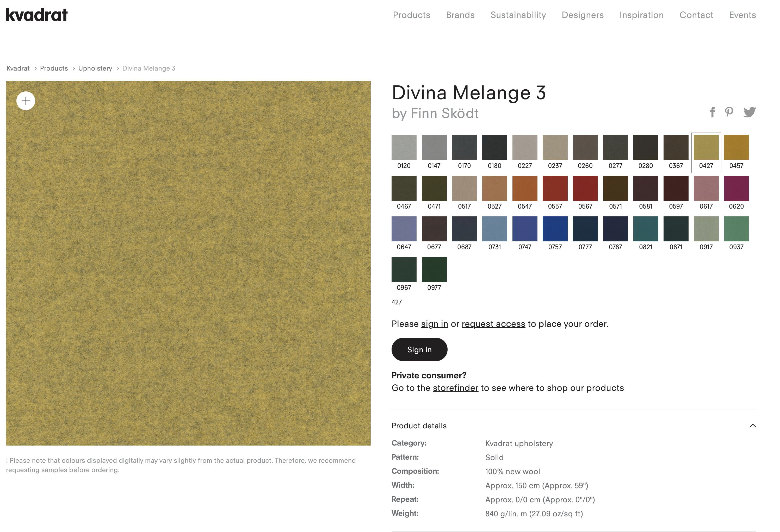780x532 pixels.
Task: Share on Pinterest icon
Action: click(x=729, y=112)
